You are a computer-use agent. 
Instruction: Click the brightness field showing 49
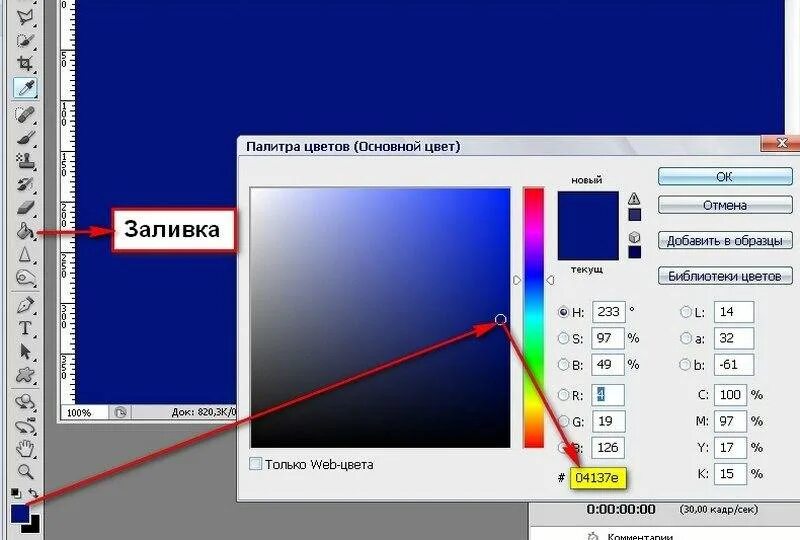point(608,364)
